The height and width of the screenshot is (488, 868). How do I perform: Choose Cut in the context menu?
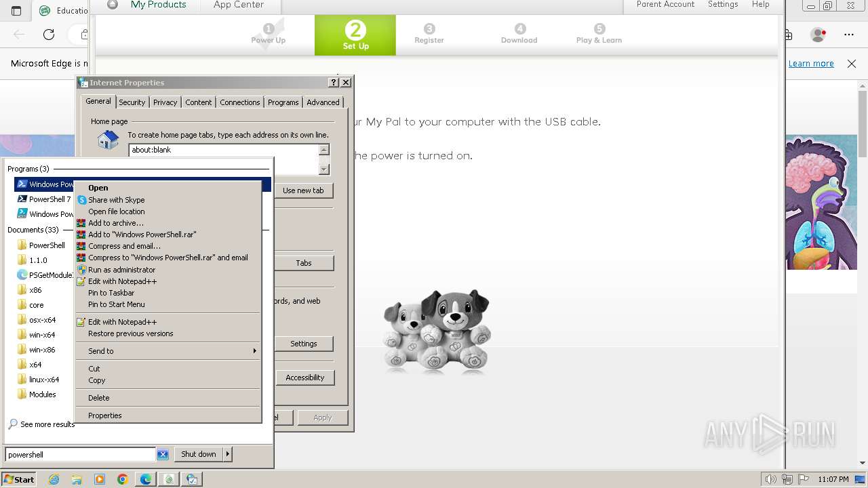click(x=94, y=369)
